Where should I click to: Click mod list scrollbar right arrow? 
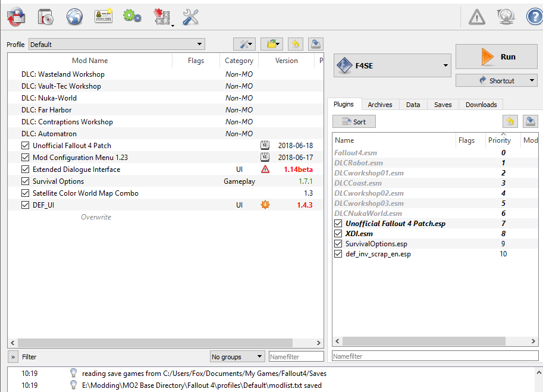pos(319,343)
